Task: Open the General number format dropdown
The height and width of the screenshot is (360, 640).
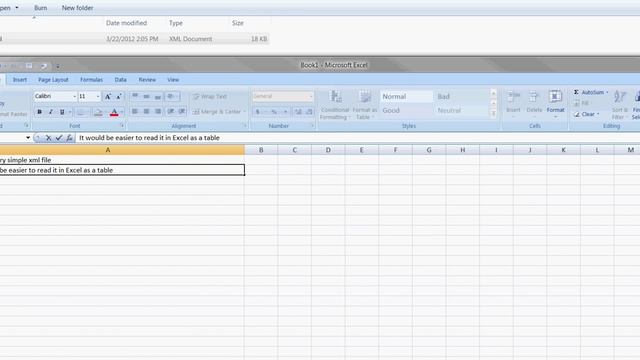Action: pyautogui.click(x=311, y=96)
